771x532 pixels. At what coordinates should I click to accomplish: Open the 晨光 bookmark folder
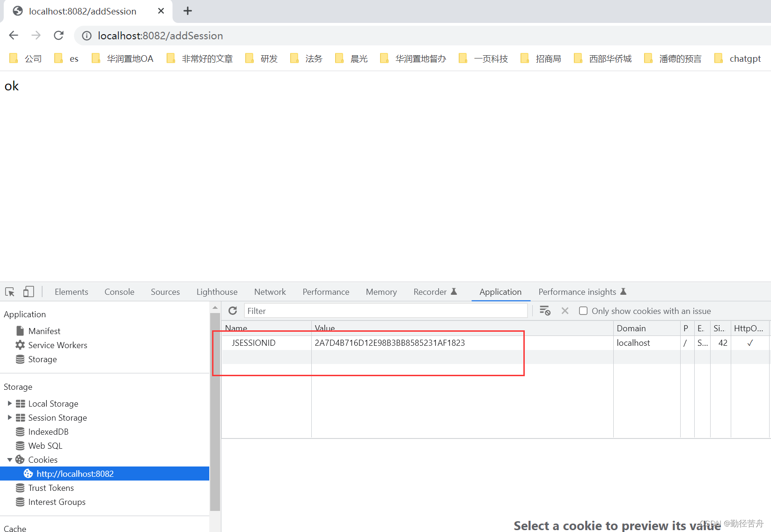click(352, 58)
